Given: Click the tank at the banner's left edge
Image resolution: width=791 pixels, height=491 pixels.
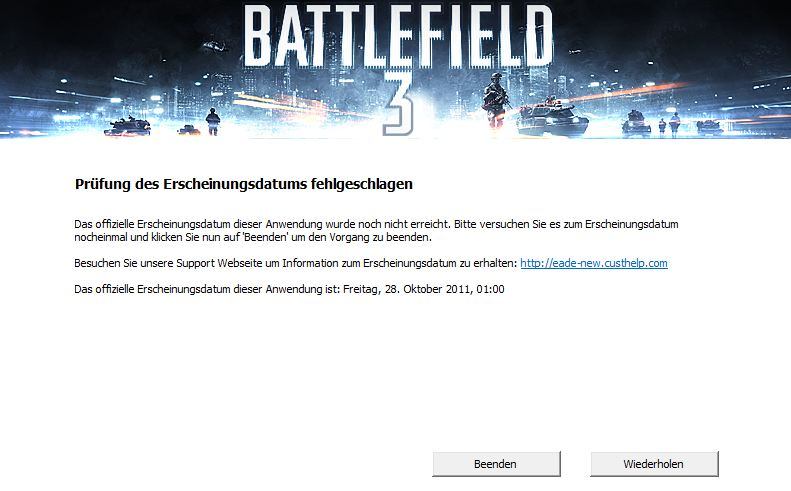Looking at the screenshot, I should pos(127,126).
